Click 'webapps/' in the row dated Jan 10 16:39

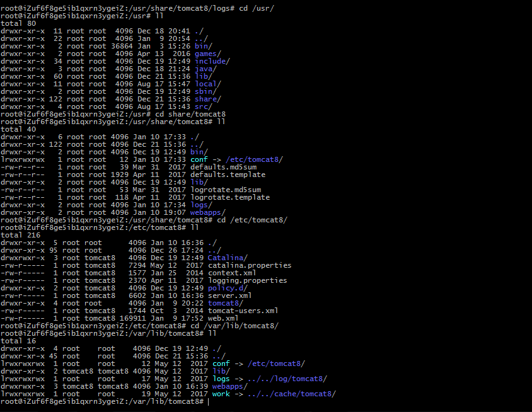pos(230,386)
